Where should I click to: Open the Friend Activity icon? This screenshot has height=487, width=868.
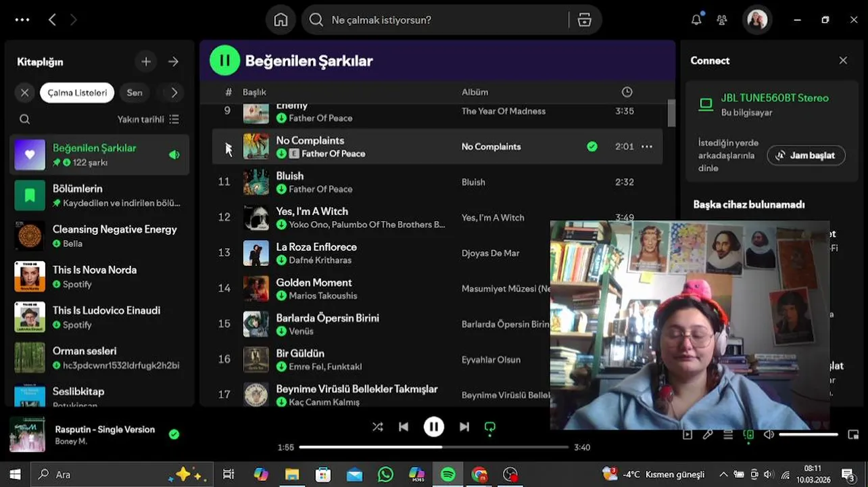coord(722,20)
